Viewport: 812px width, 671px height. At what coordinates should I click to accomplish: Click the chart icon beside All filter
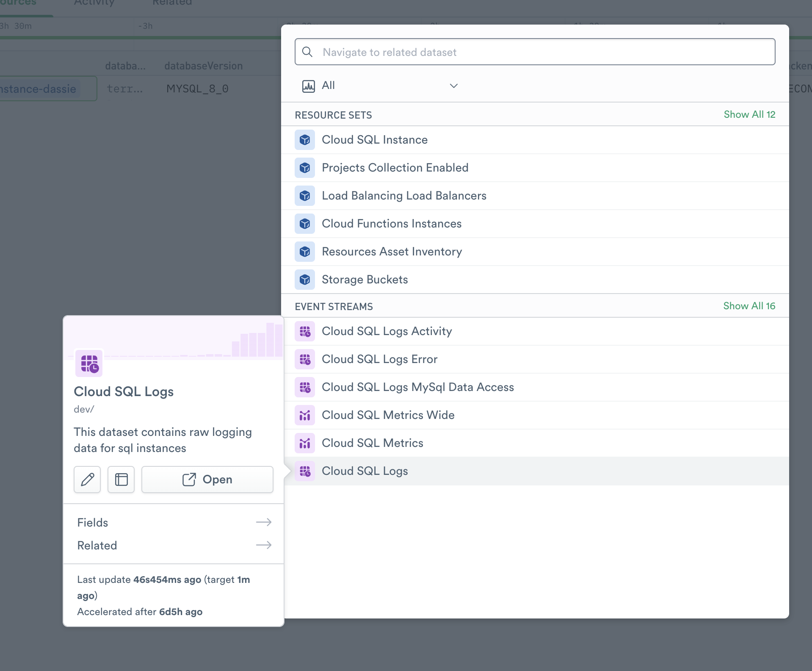[x=308, y=86]
